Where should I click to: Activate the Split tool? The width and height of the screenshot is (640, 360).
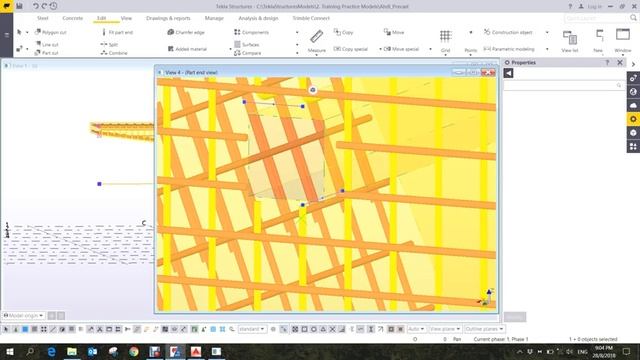click(x=109, y=44)
